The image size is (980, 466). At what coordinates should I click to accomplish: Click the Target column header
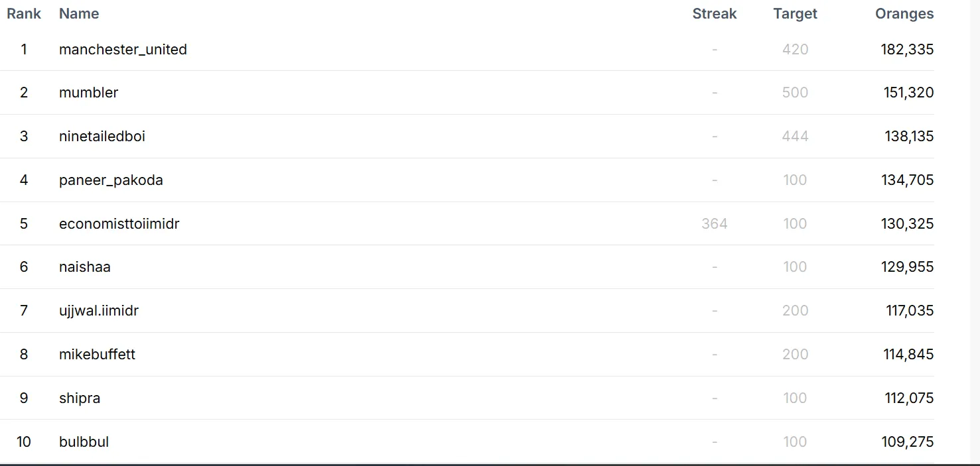click(x=795, y=14)
